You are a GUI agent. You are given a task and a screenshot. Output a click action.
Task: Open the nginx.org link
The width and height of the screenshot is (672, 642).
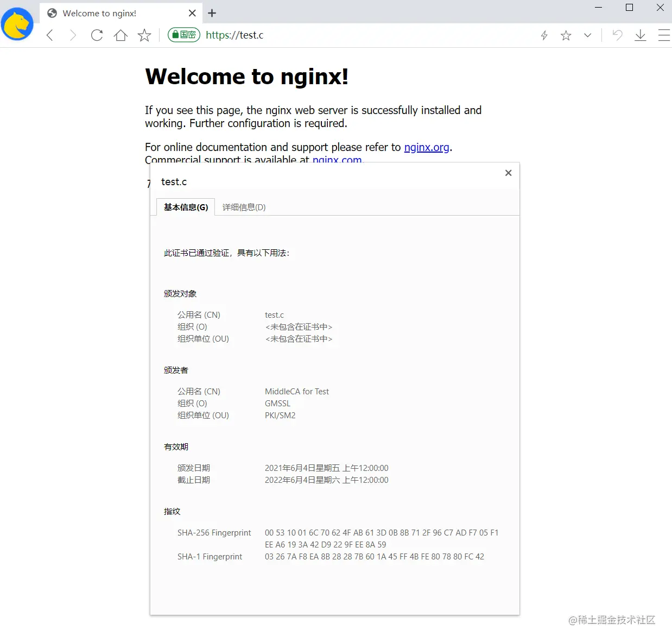pyautogui.click(x=427, y=147)
